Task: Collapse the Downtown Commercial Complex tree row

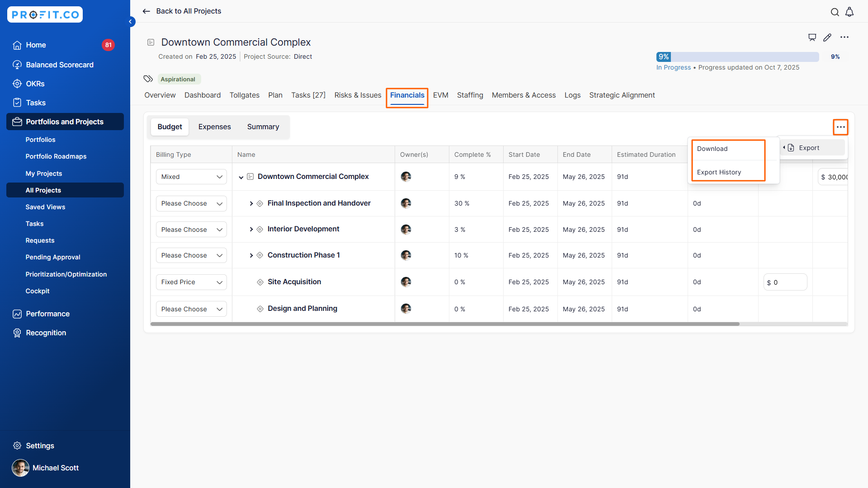Action: pyautogui.click(x=241, y=177)
